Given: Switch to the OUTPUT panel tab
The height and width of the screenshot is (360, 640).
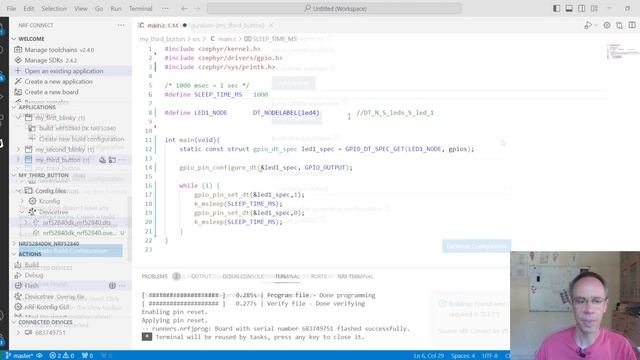Looking at the screenshot, I should (201, 277).
